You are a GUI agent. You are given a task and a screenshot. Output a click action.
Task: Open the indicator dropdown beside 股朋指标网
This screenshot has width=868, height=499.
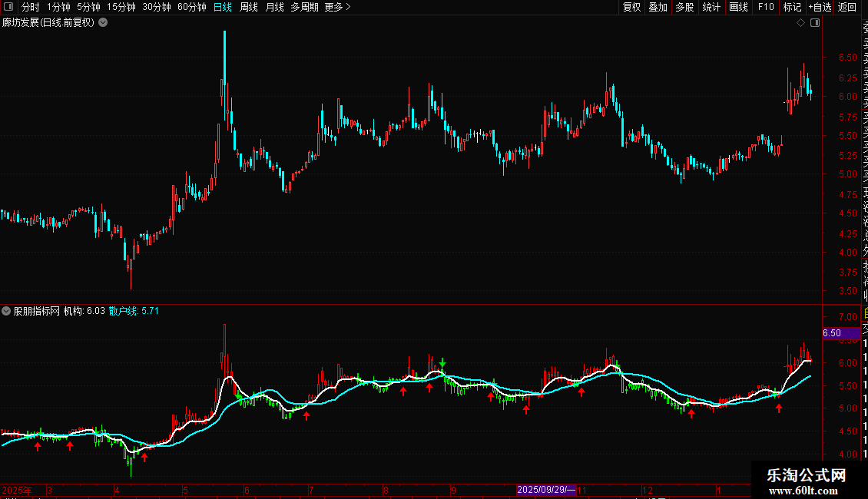click(6, 311)
